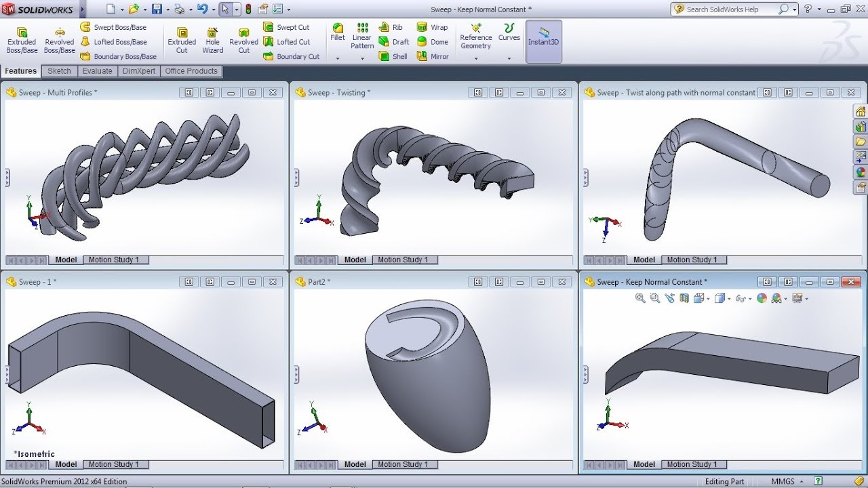The width and height of the screenshot is (868, 488).
Task: Switch to the Features tab
Action: 20,71
